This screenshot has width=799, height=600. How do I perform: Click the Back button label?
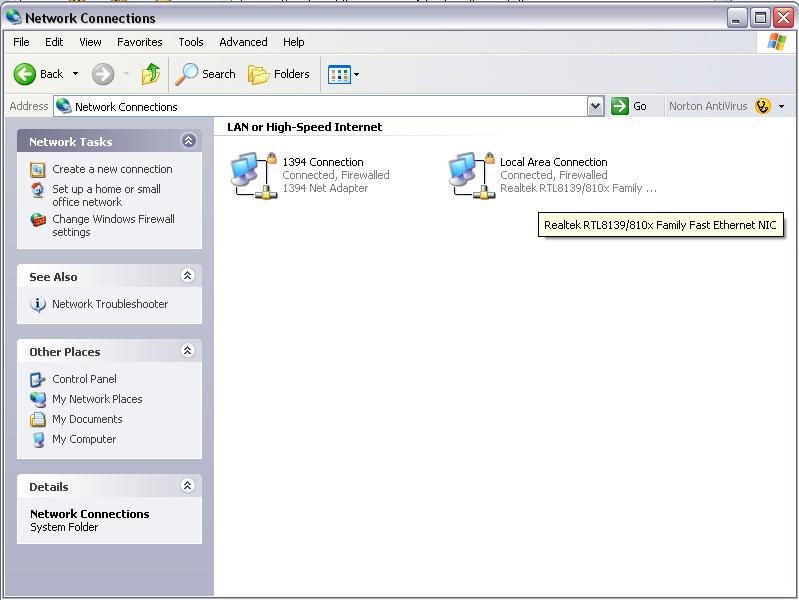pyautogui.click(x=51, y=74)
